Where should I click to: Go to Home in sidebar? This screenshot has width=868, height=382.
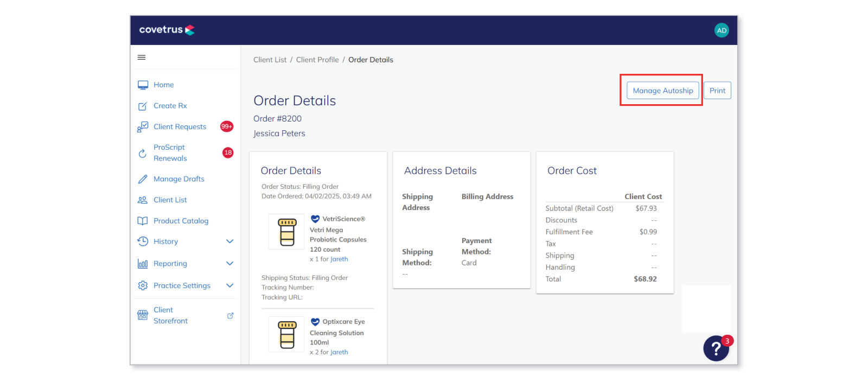(x=163, y=85)
